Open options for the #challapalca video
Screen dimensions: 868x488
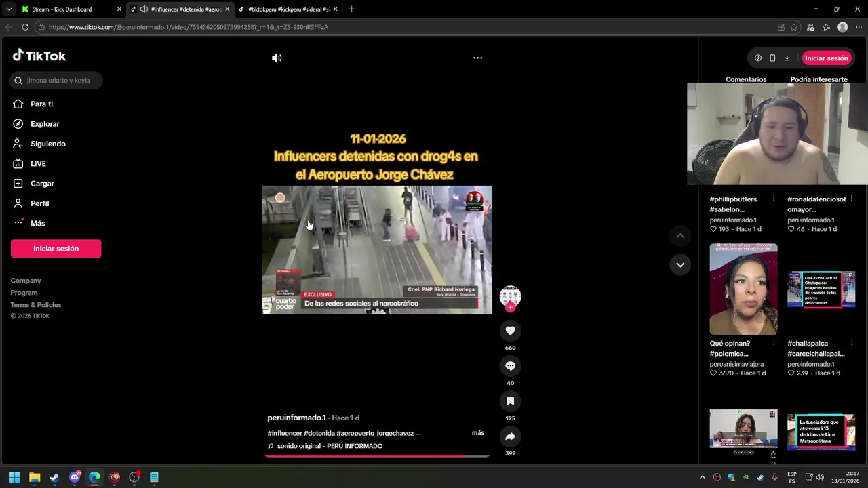click(851, 343)
